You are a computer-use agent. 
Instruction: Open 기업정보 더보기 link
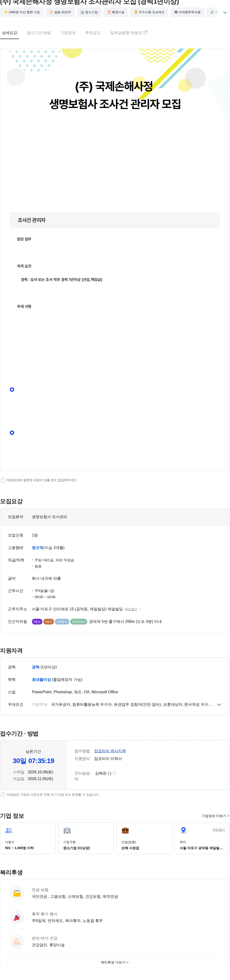pyautogui.click(x=215, y=816)
